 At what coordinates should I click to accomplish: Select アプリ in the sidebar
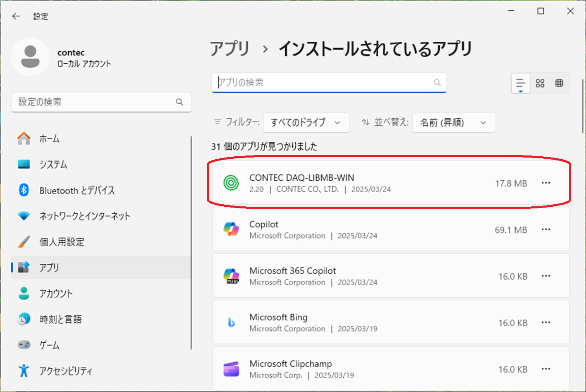[x=101, y=267]
